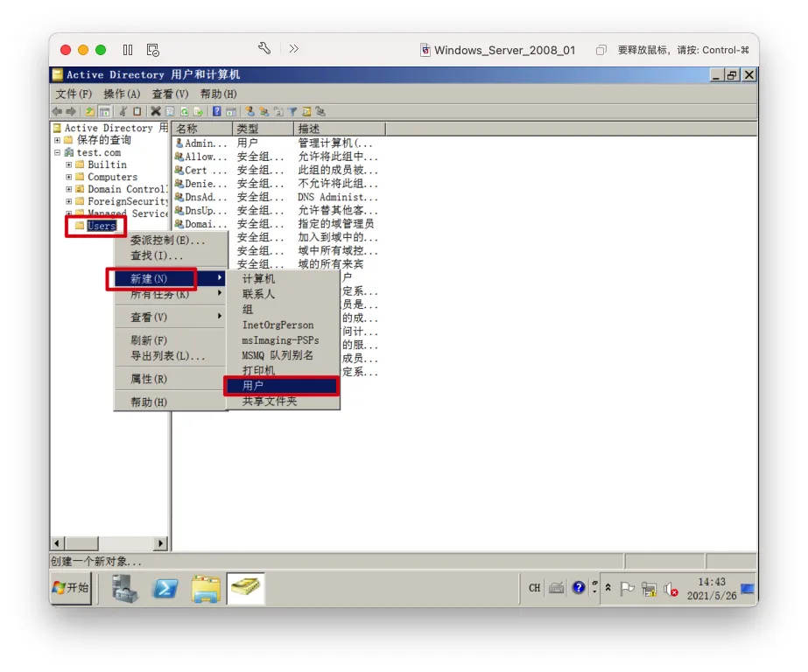Expand the Builtin tree node
808x672 pixels.
[68, 164]
